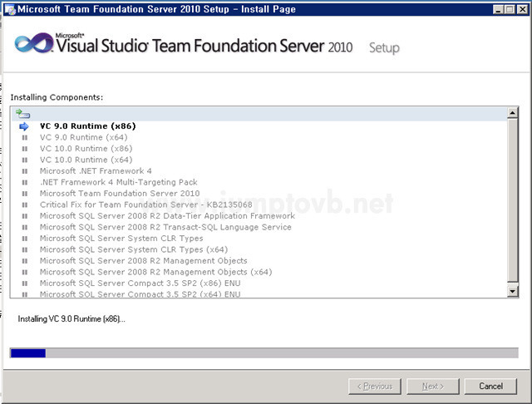Click the vertical scrollbar thumb of components list

point(512,200)
